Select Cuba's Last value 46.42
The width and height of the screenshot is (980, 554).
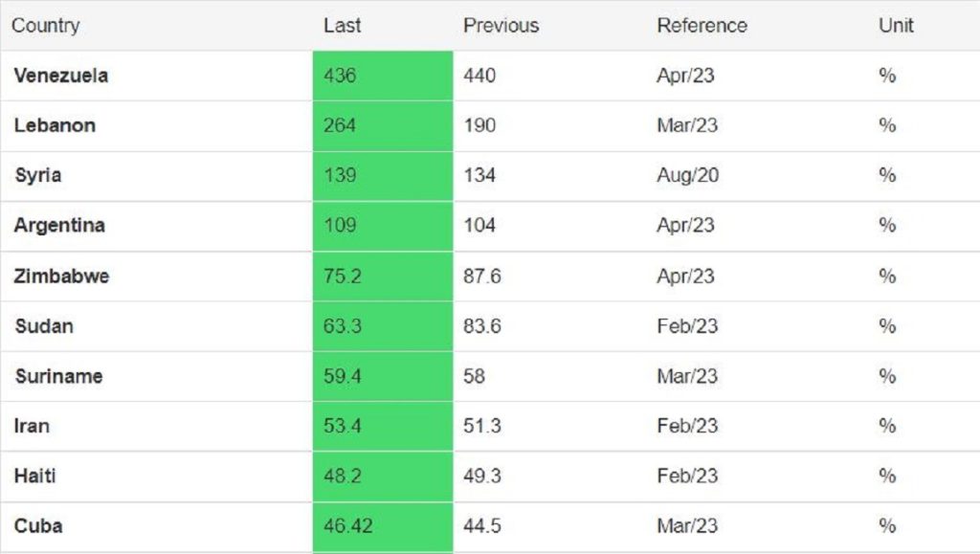point(348,525)
